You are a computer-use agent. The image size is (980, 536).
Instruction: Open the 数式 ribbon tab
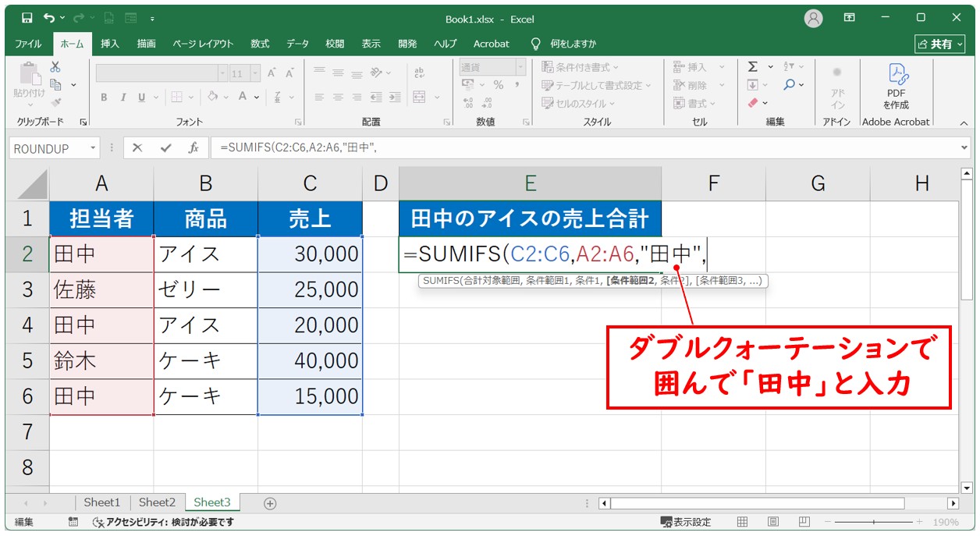[x=260, y=44]
